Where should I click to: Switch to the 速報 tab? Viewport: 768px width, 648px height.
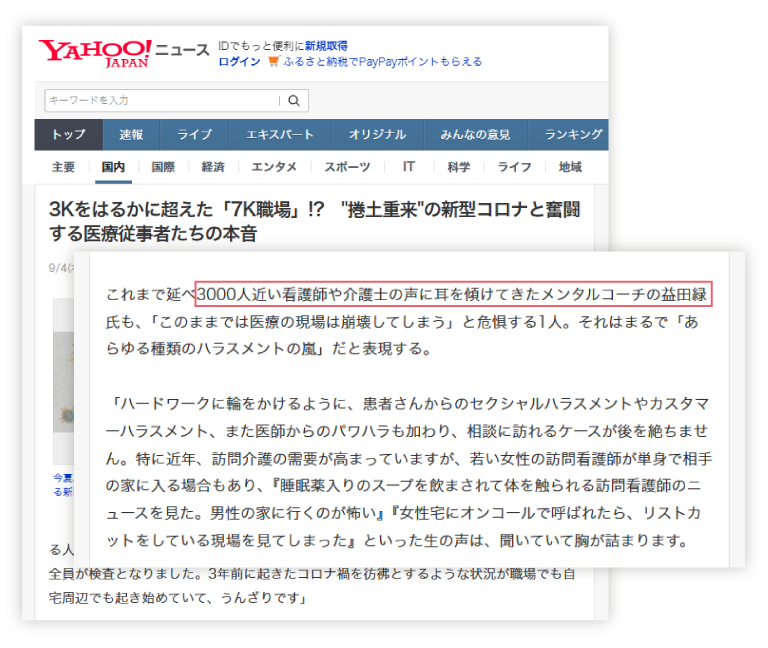(131, 135)
